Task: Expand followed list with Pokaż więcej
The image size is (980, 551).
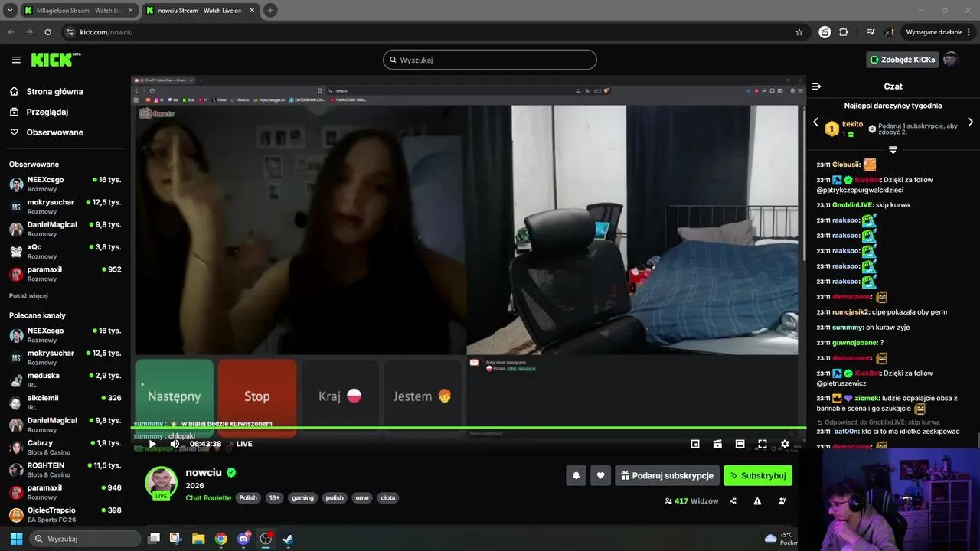Action: pos(28,295)
